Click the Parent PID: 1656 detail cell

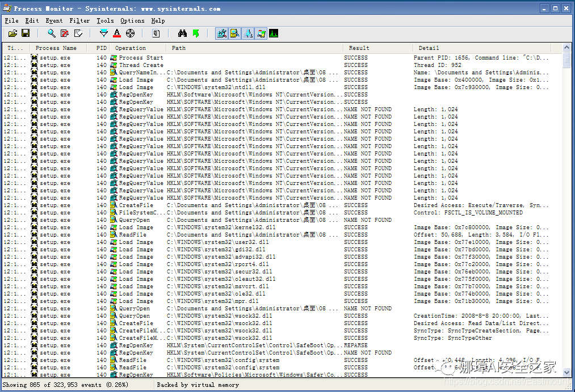[481, 57]
